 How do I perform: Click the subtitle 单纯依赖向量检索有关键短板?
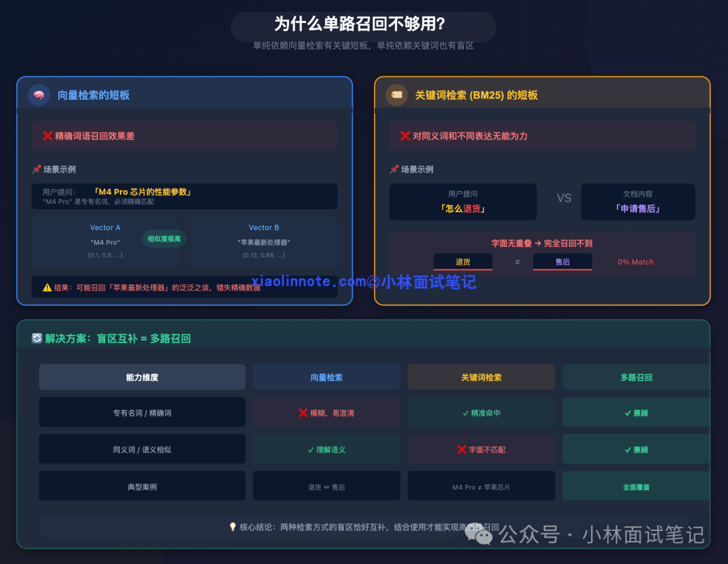[310, 46]
